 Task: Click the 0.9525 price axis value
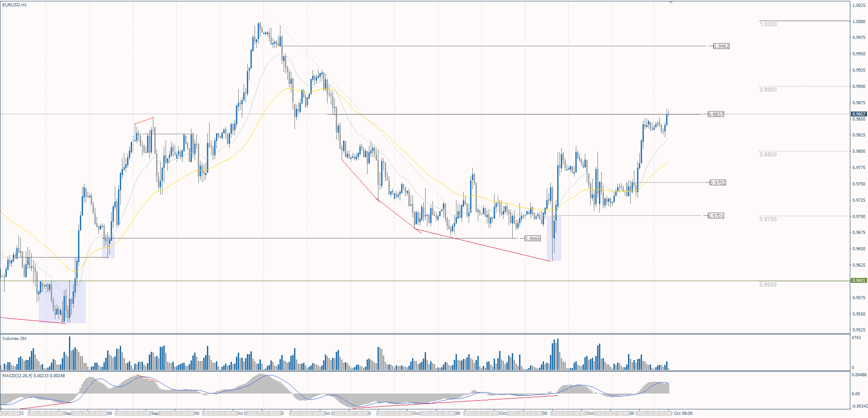[x=859, y=330]
